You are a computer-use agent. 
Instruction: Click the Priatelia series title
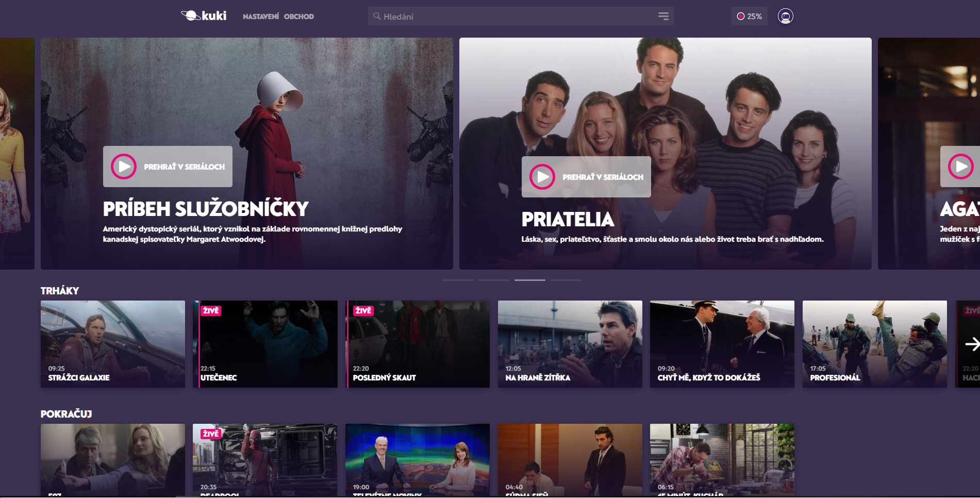point(568,220)
